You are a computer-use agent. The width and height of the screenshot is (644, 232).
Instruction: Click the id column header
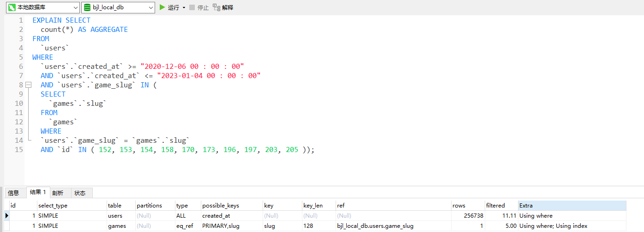tap(23, 205)
